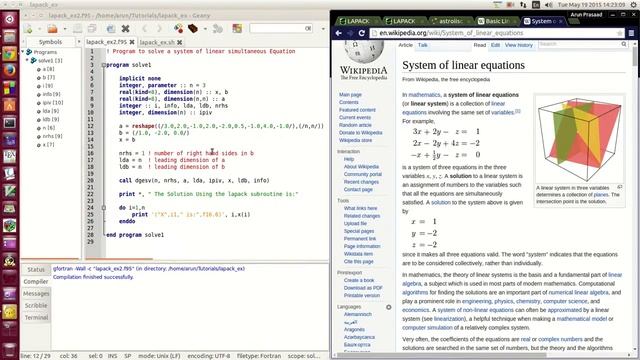Click the Execute gears icon in Geany toolbar
Screen dimensions: 640x360
pos(218,29)
